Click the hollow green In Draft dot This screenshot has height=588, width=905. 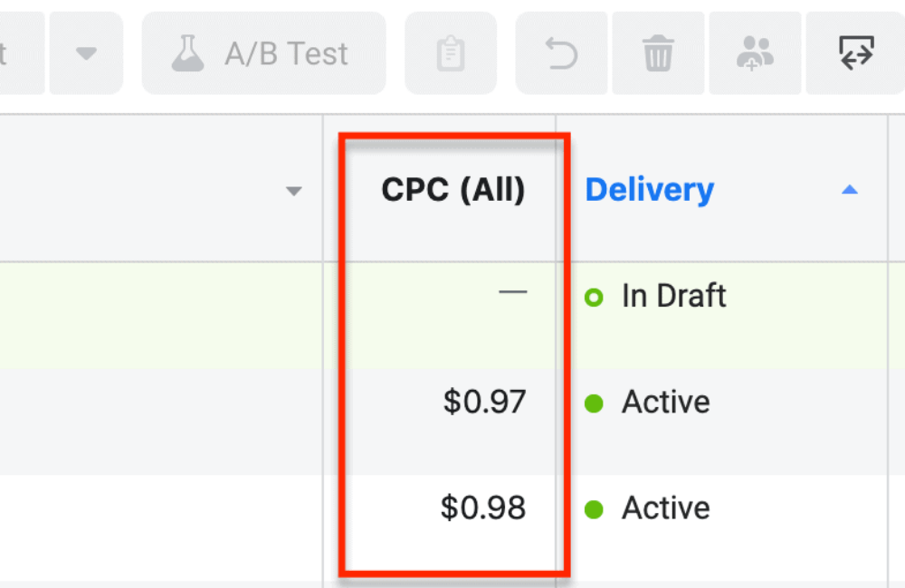click(x=594, y=297)
